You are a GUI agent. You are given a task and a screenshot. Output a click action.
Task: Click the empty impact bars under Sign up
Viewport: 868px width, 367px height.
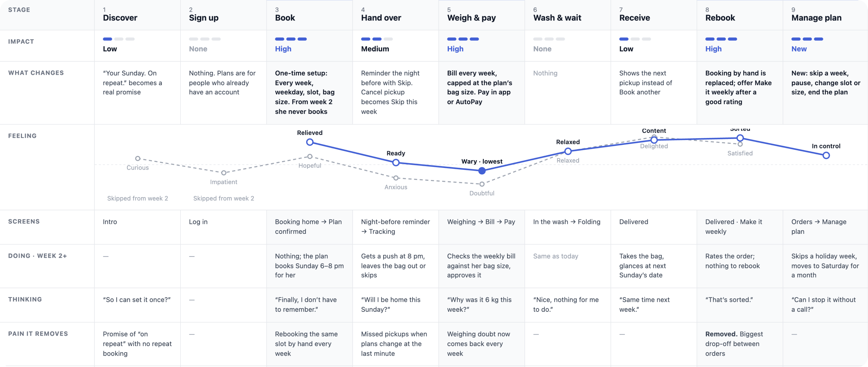point(205,39)
